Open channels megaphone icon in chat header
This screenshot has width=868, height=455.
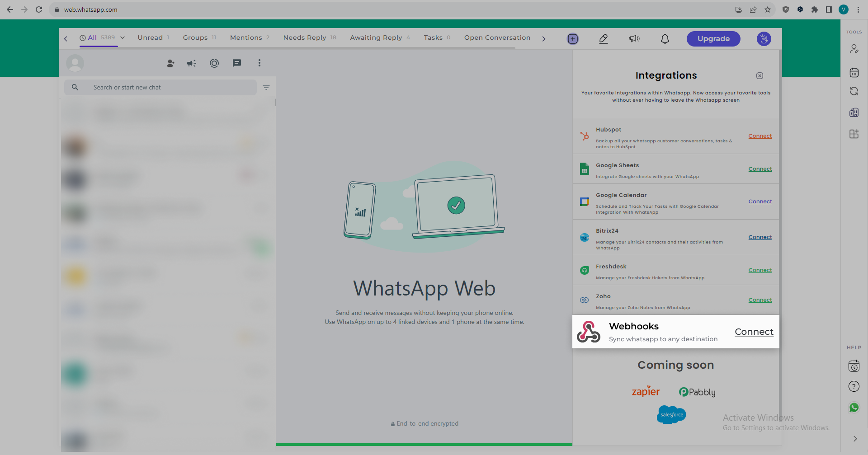pos(192,63)
